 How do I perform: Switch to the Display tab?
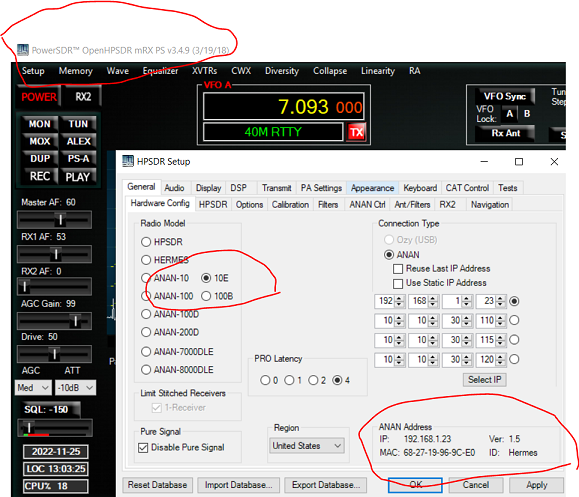(x=208, y=188)
